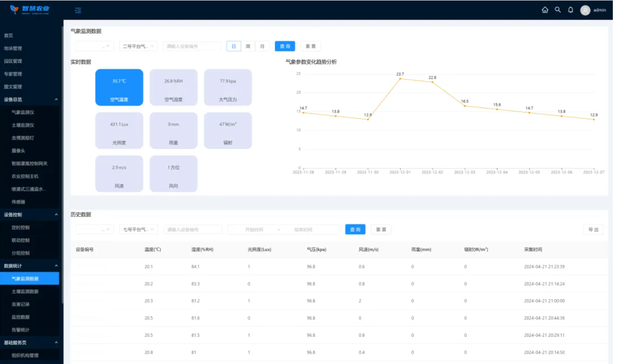Collapse sidebar using the menu fold icon
The image size is (617, 364).
point(78,10)
